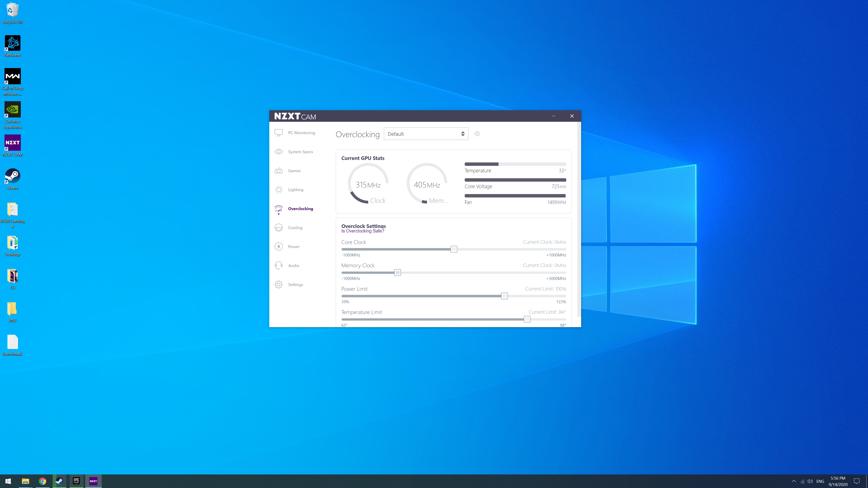Open the network icon in system tray
This screenshot has width=868, height=488.
coord(802,481)
